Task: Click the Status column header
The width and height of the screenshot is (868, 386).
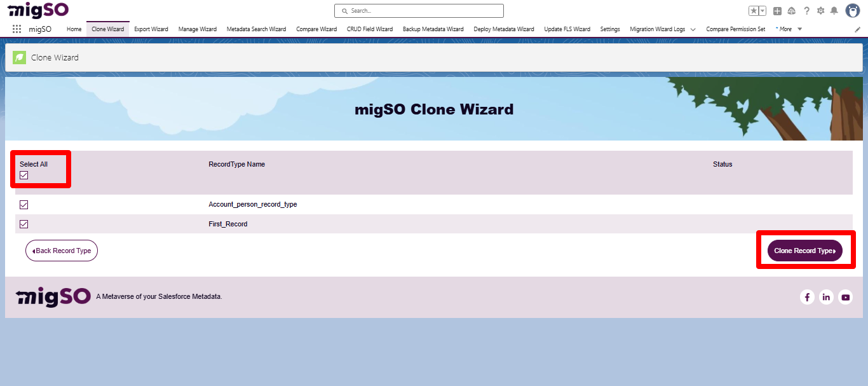Action: (722, 164)
